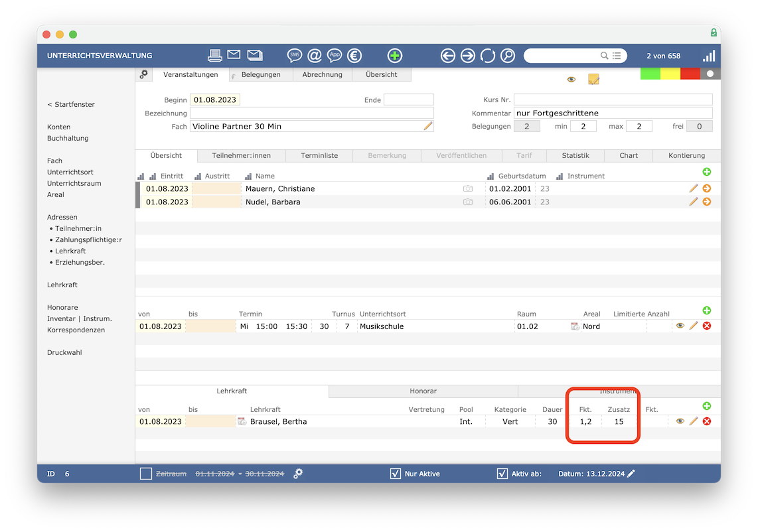Go to previous record arrow
Screen dimensions: 758x532
click(x=447, y=56)
